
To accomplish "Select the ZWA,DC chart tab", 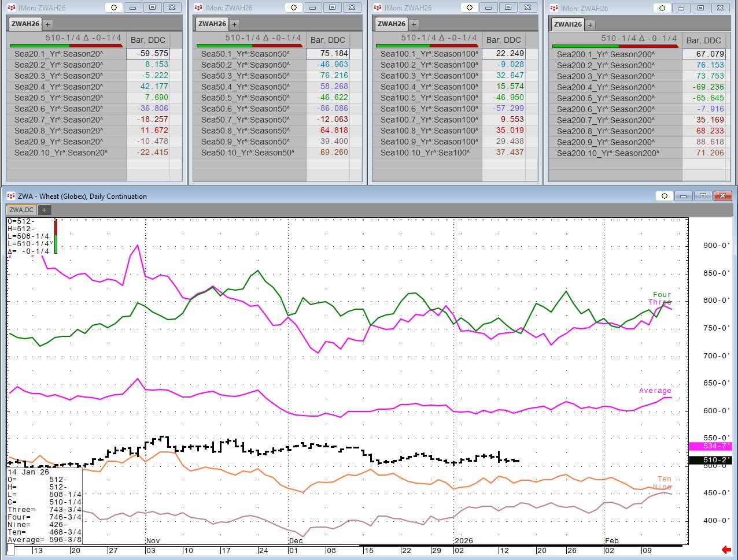I will (21, 210).
